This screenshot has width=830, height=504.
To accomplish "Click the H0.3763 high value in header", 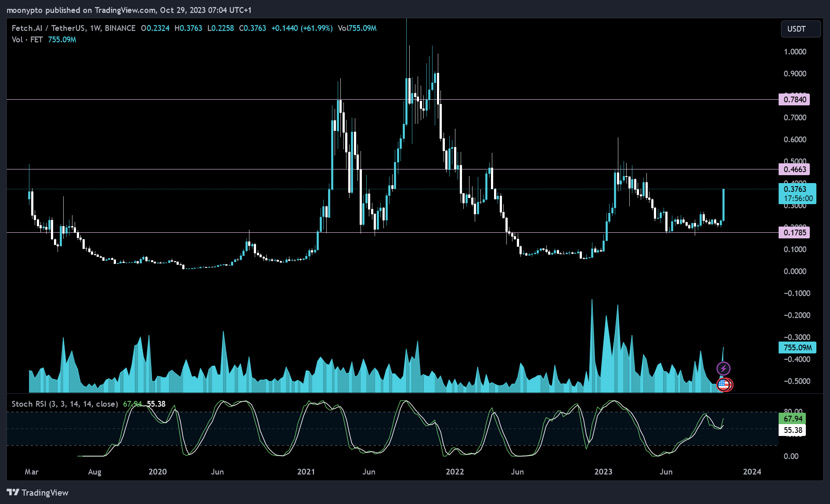I will click(x=188, y=28).
